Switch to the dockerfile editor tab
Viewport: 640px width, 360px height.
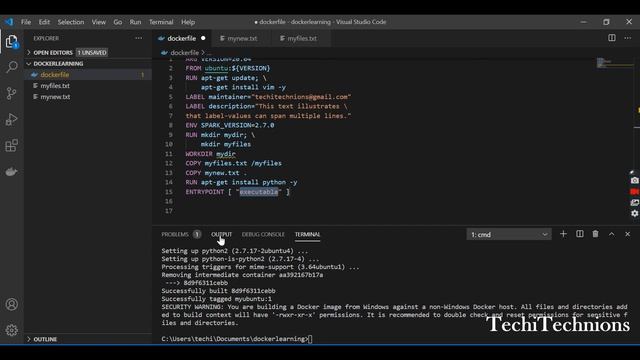182,38
